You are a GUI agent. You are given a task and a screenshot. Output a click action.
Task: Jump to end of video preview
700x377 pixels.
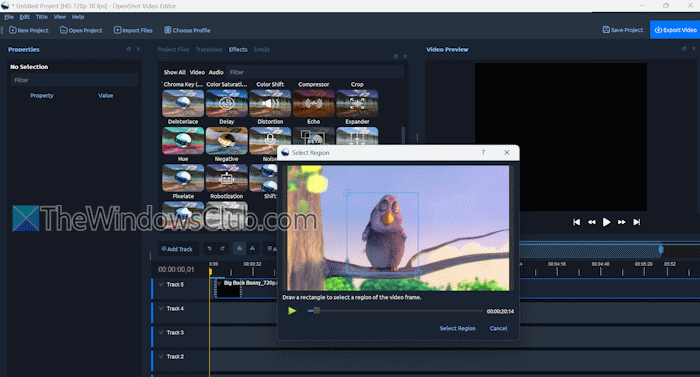pyautogui.click(x=637, y=222)
